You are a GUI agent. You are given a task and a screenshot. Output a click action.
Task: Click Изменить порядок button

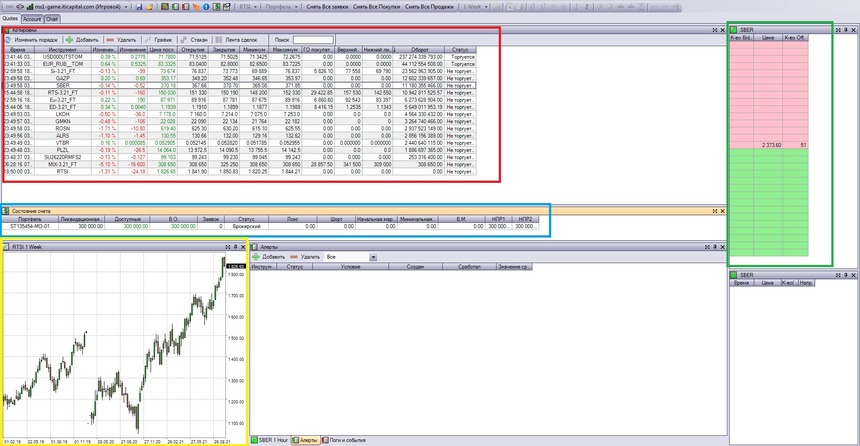tap(36, 39)
